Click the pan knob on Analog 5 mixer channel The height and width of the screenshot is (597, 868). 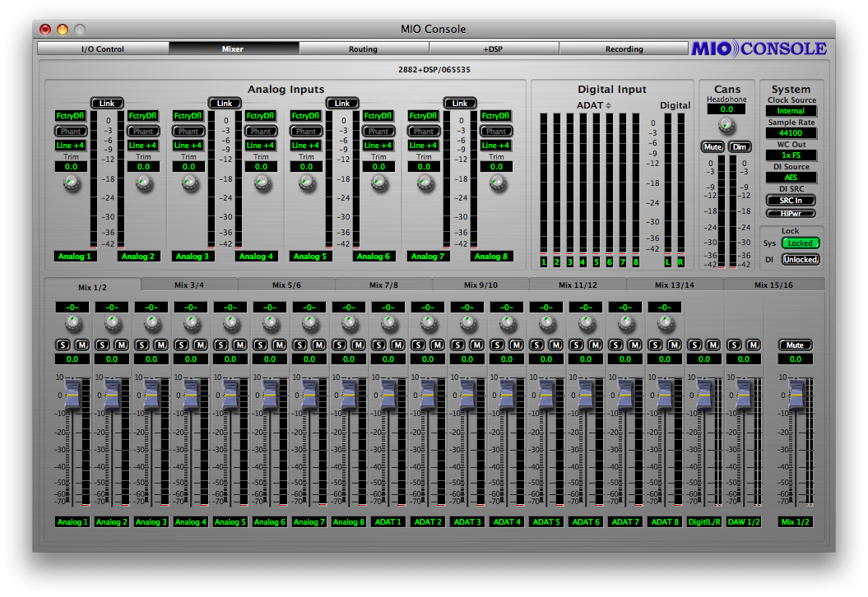[x=231, y=322]
